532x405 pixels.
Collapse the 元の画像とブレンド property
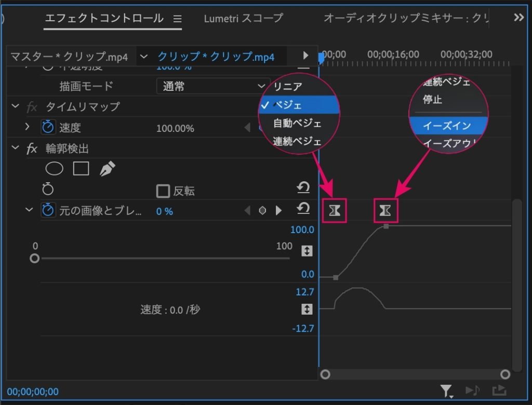(x=29, y=210)
